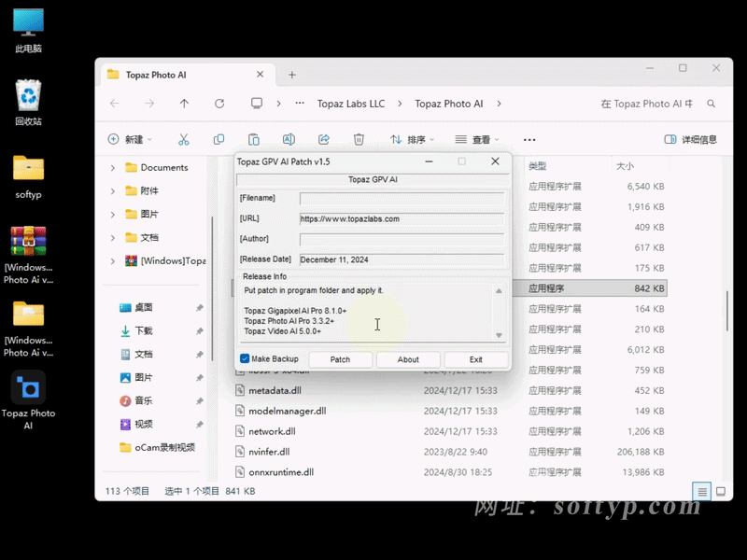Expand the [Windows]Topa tree item
The image size is (747, 560).
tap(113, 261)
